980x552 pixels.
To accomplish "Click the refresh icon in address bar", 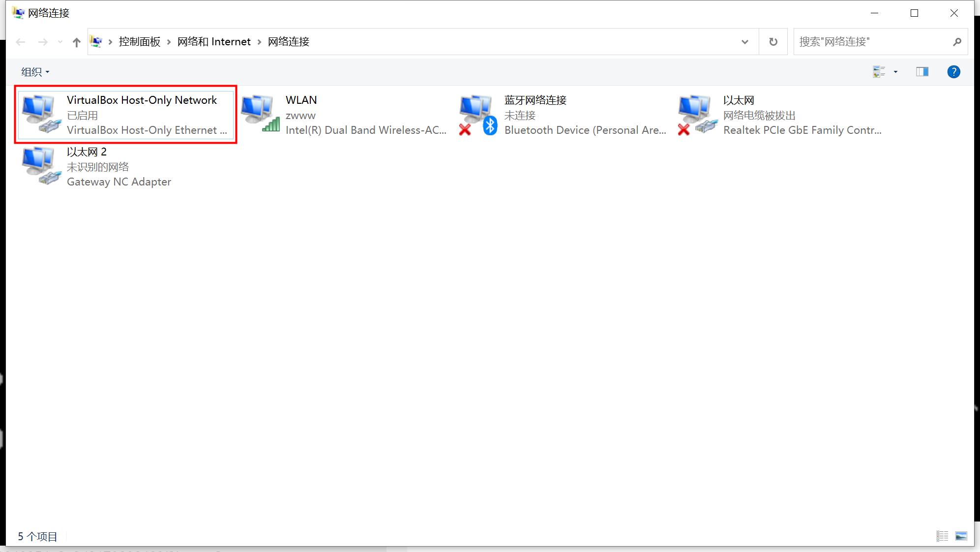I will pyautogui.click(x=773, y=41).
